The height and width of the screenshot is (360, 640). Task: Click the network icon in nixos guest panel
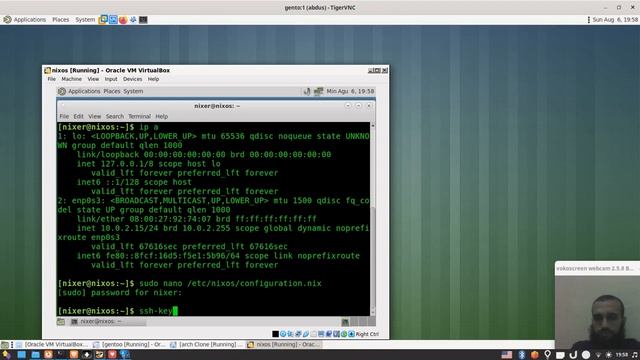(x=318, y=91)
